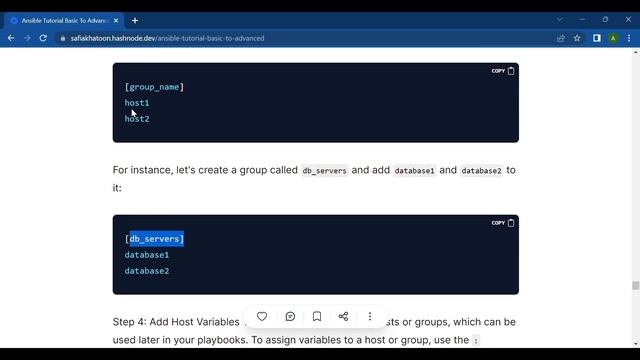640x360 pixels.
Task: Click host1 in the code block
Action: coord(137,103)
